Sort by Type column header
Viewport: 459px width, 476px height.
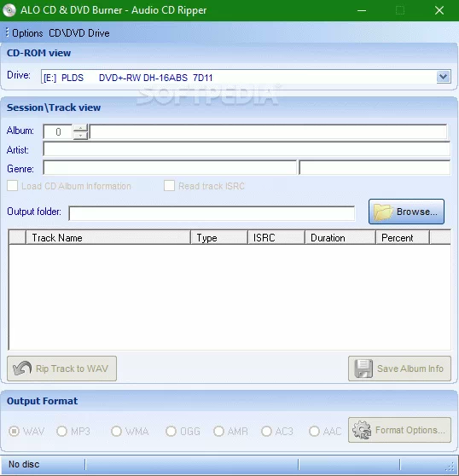click(219, 237)
